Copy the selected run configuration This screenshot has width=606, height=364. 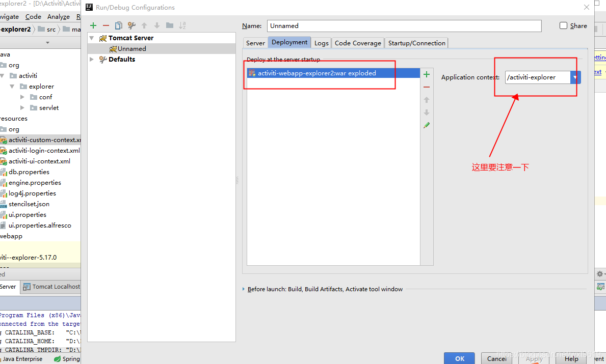[x=119, y=25]
